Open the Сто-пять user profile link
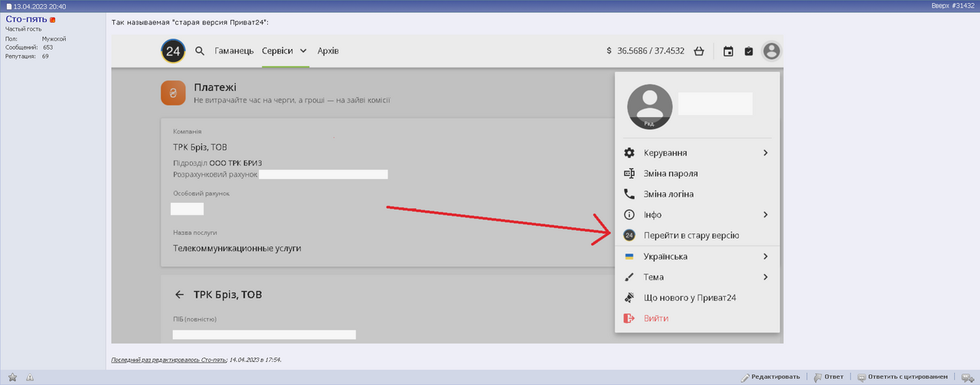Viewport: 980px width, 385px height. (26, 18)
